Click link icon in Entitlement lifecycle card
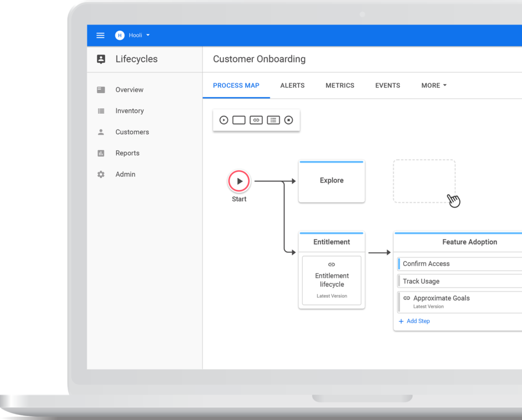This screenshot has width=522, height=420. 331,265
